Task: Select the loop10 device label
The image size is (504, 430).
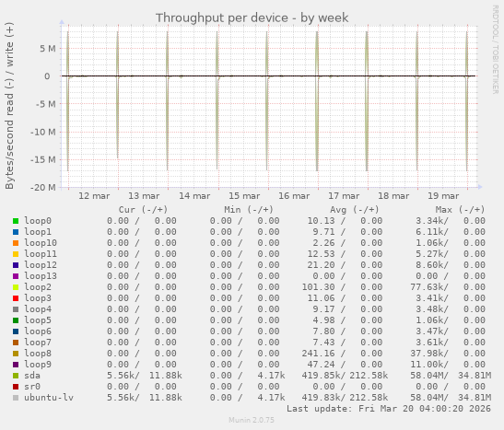Action: [41, 243]
